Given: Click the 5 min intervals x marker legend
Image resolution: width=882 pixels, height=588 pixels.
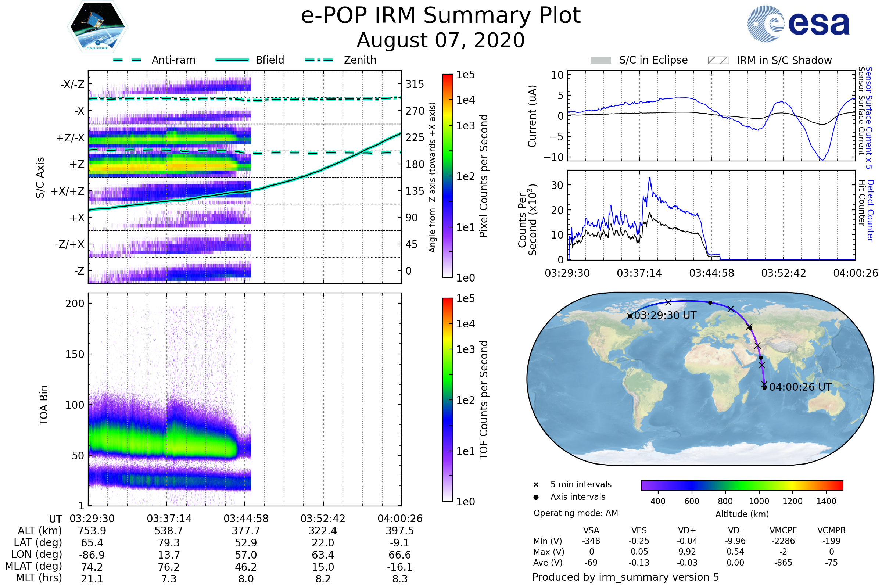Looking at the screenshot, I should pos(536,485).
